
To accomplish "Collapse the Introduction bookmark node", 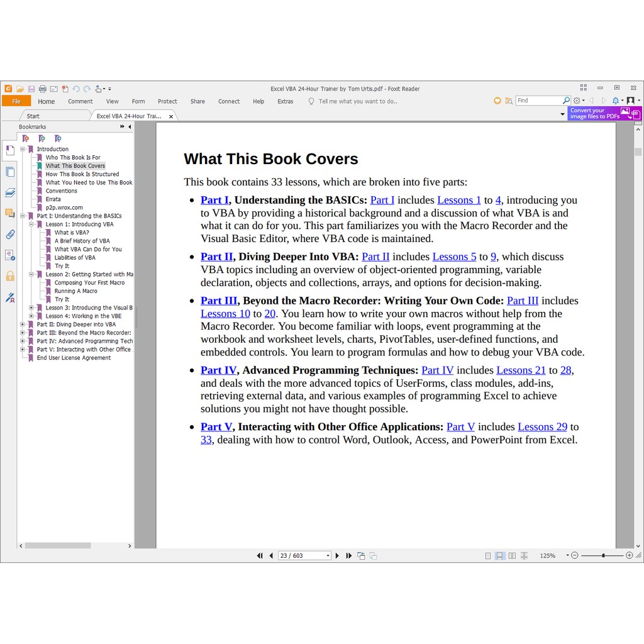I will (22, 149).
